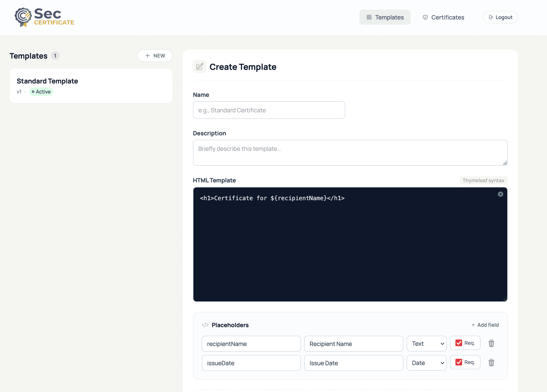Viewport: 547px width, 392px height.
Task: Uncheck Req. for issueDate placeholder
Action: (459, 362)
